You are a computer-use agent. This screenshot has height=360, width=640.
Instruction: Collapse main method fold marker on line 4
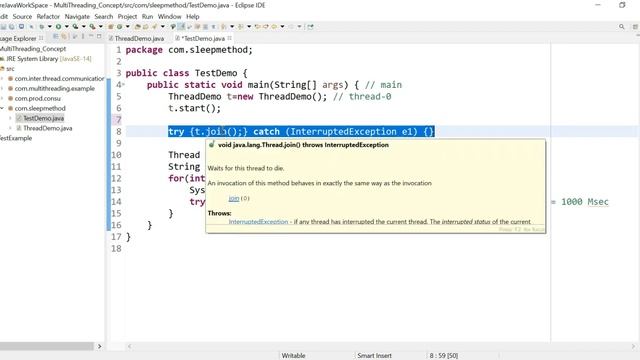point(124,84)
